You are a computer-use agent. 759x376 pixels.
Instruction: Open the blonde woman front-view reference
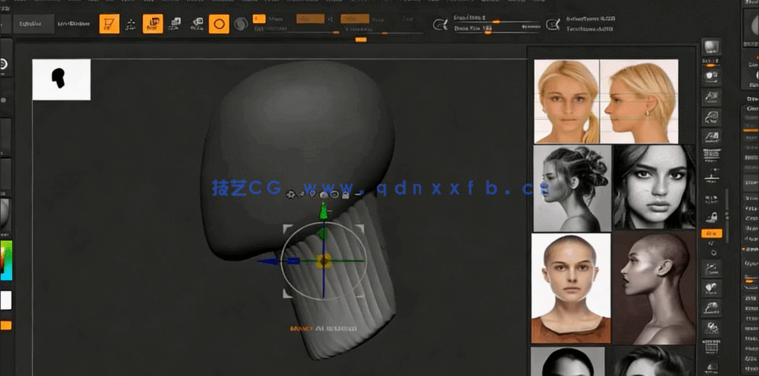[x=567, y=101]
